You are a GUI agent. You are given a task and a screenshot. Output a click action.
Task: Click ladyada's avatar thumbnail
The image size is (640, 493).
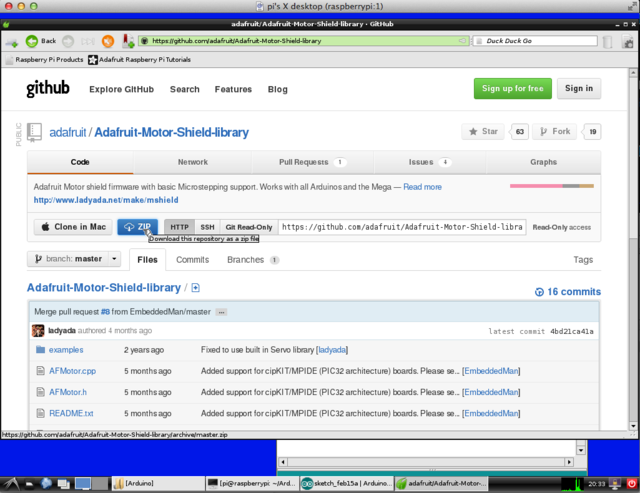click(x=39, y=330)
